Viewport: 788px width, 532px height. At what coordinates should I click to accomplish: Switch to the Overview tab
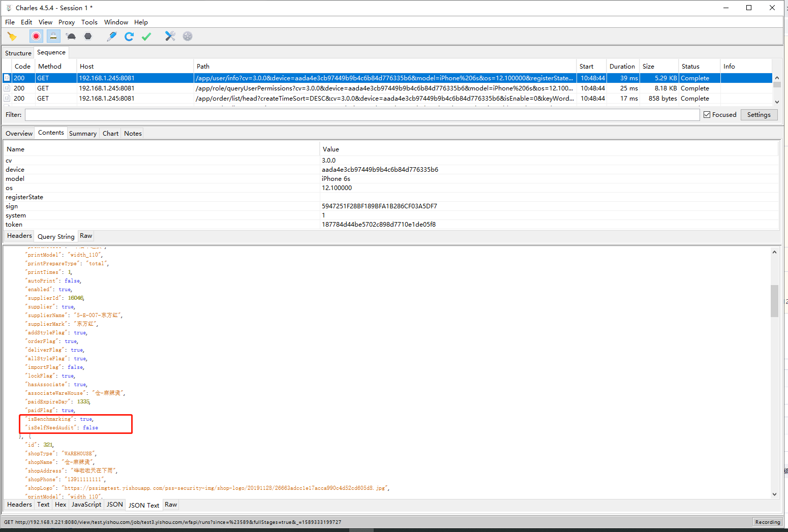19,133
